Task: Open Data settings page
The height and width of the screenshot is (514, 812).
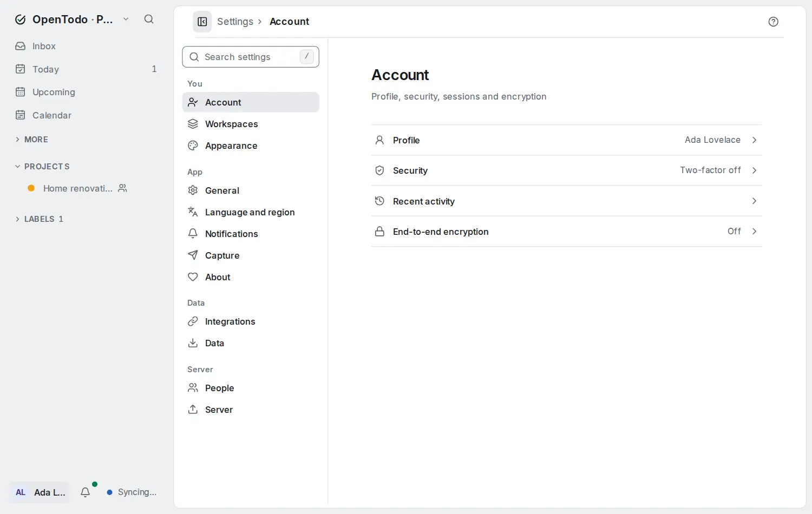Action: click(251, 343)
